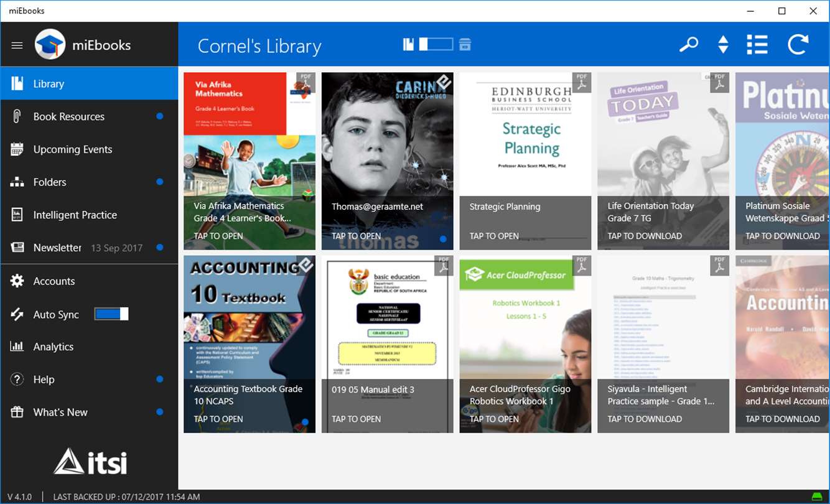Viewport: 830px width, 504px height.
Task: Click the Help question mark icon
Action: coord(17,380)
